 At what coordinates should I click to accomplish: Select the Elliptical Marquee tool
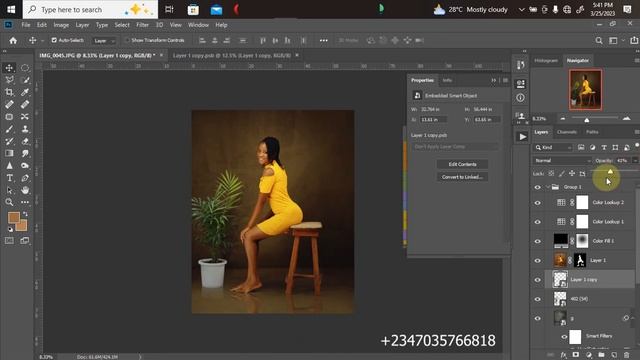(25, 68)
